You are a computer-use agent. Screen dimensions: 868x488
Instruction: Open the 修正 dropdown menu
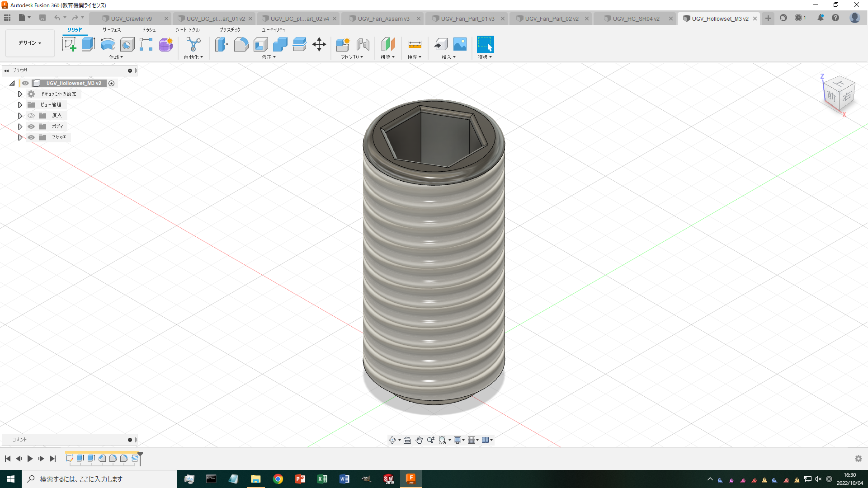(x=269, y=57)
